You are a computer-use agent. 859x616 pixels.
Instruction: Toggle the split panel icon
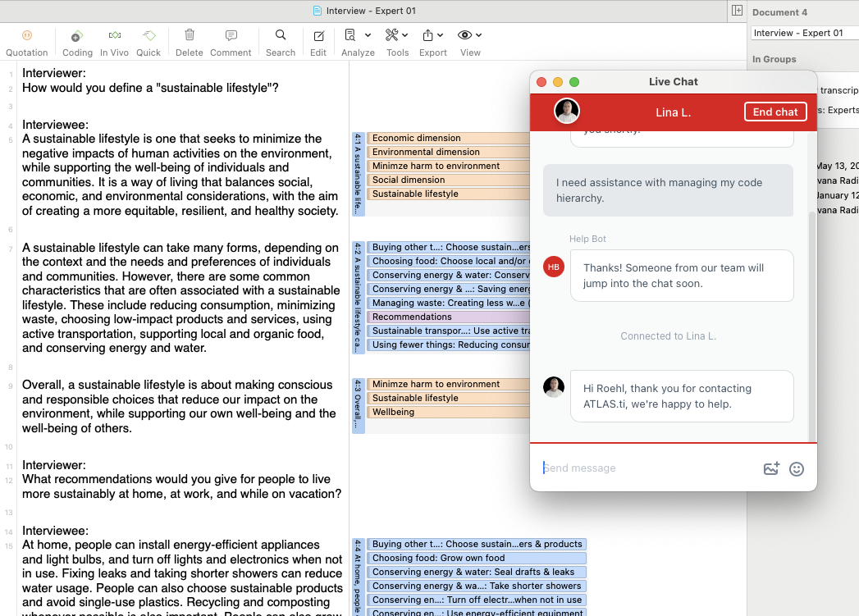click(x=737, y=11)
